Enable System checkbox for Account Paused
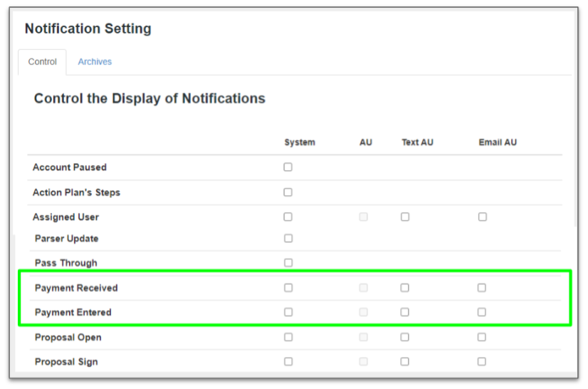The height and width of the screenshot is (389, 588). 288,167
